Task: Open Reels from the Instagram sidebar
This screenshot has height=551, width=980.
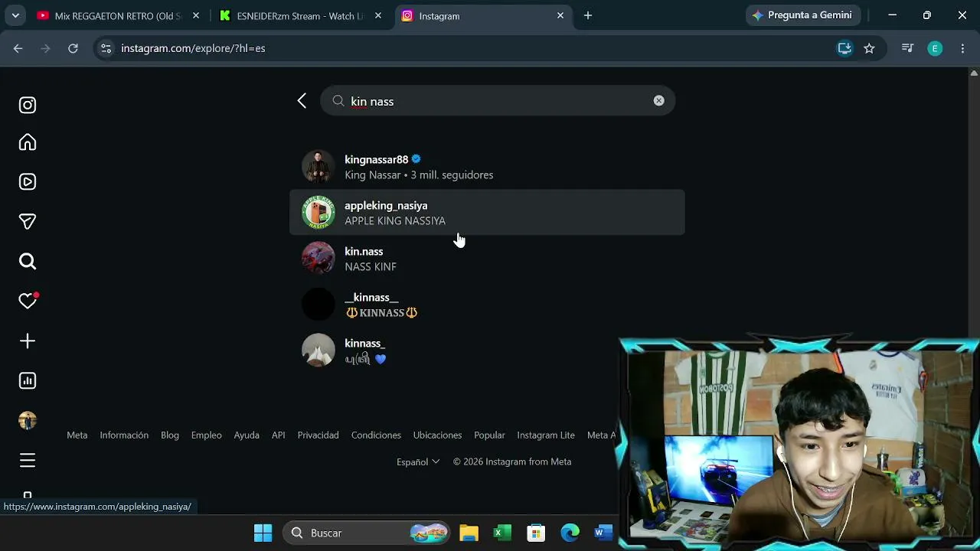Action: point(28,182)
